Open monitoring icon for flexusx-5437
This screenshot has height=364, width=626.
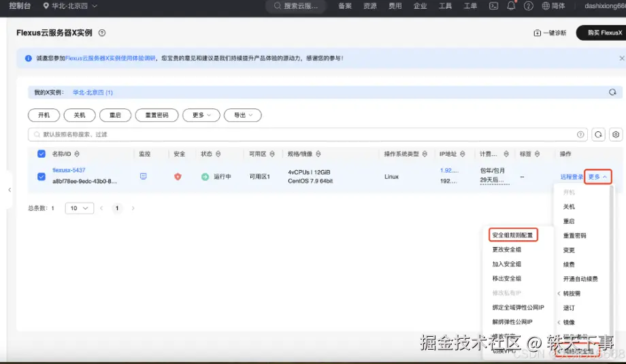[144, 176]
